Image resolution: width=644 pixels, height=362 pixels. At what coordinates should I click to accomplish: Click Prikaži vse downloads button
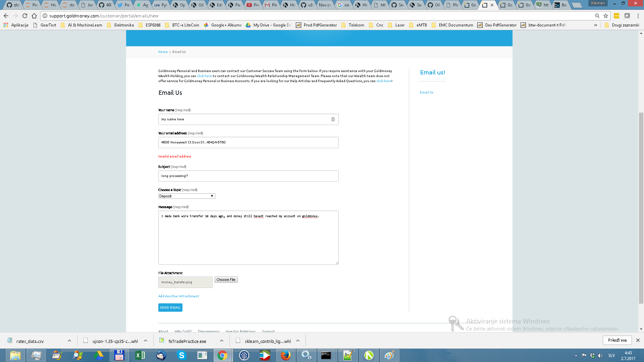coord(617,340)
